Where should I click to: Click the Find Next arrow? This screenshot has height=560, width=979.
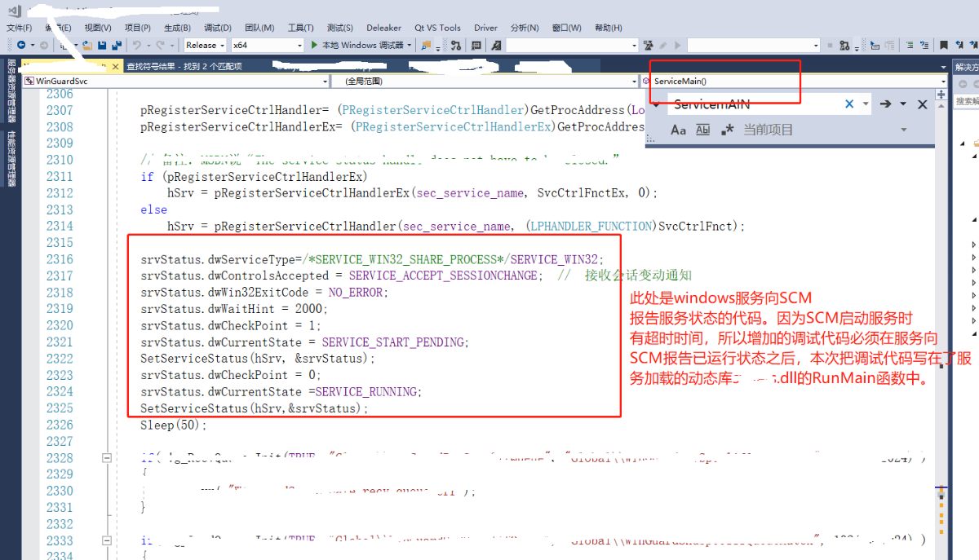pyautogui.click(x=885, y=104)
